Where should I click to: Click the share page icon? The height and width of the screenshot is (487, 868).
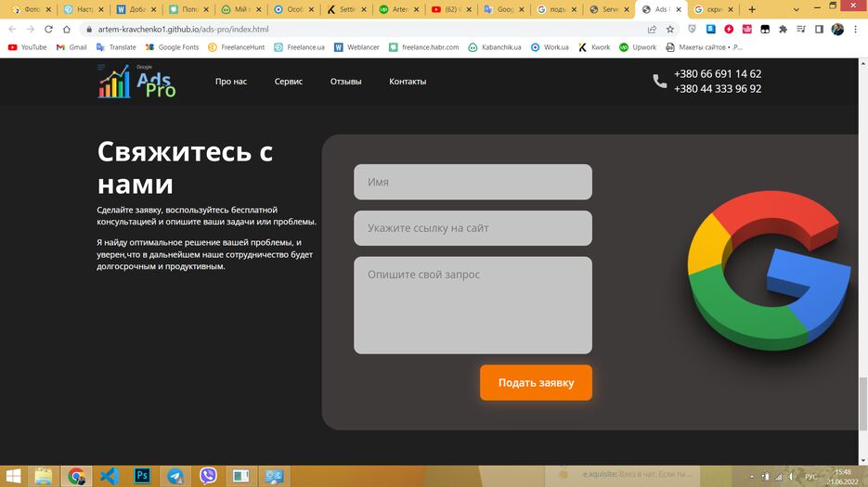tap(652, 30)
